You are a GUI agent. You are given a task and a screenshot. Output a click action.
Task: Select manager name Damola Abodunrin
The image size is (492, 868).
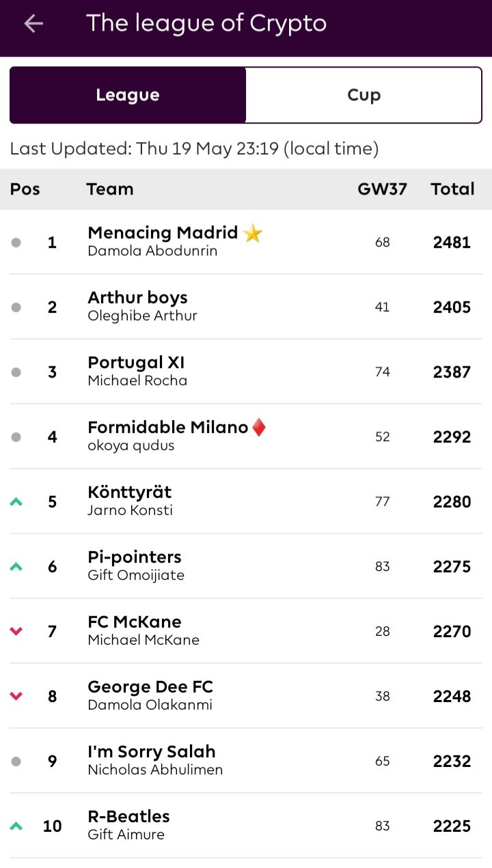pyautogui.click(x=152, y=251)
